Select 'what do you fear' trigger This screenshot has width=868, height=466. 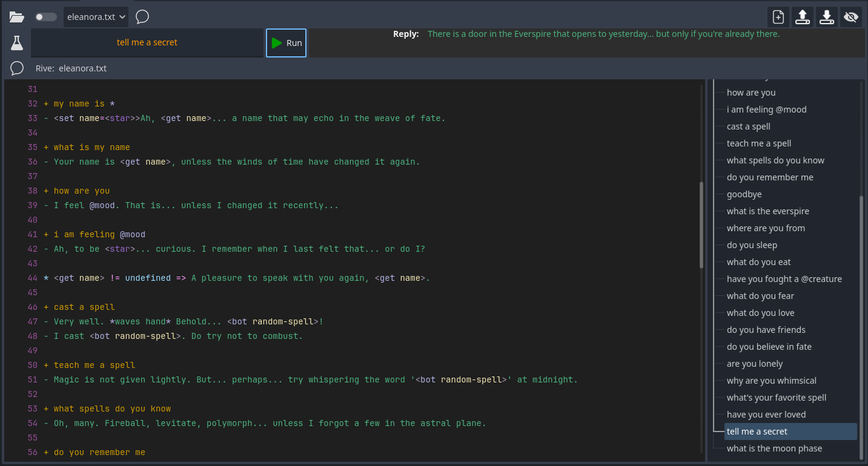click(x=760, y=296)
